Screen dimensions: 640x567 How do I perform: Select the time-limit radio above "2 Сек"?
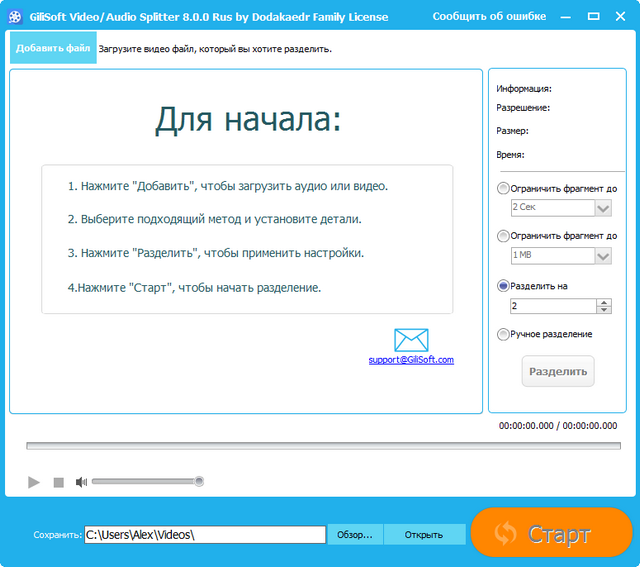tap(503, 188)
